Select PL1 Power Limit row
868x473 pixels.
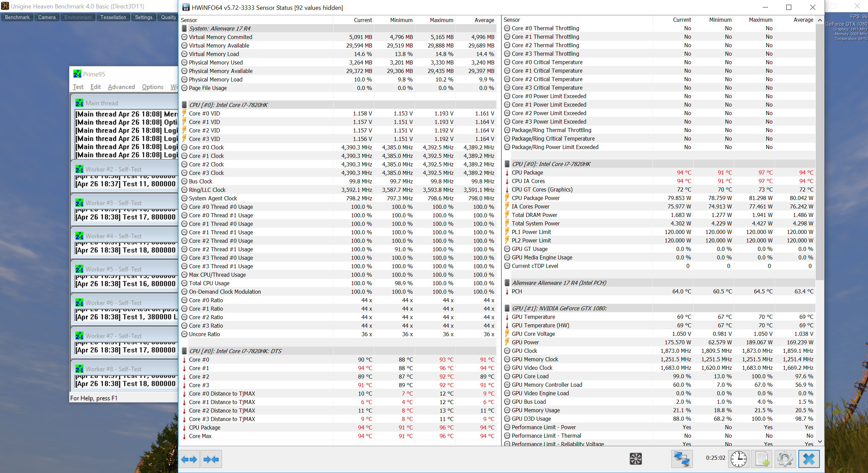point(659,232)
